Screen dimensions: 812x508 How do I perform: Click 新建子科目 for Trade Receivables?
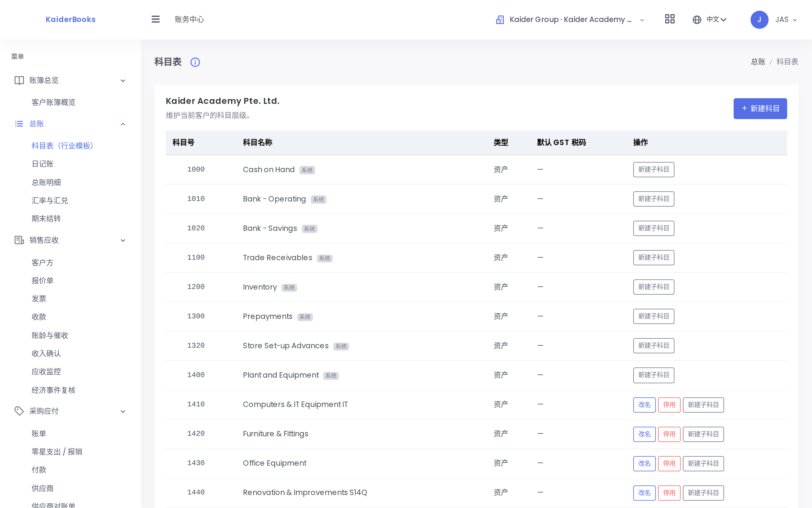pyautogui.click(x=654, y=257)
